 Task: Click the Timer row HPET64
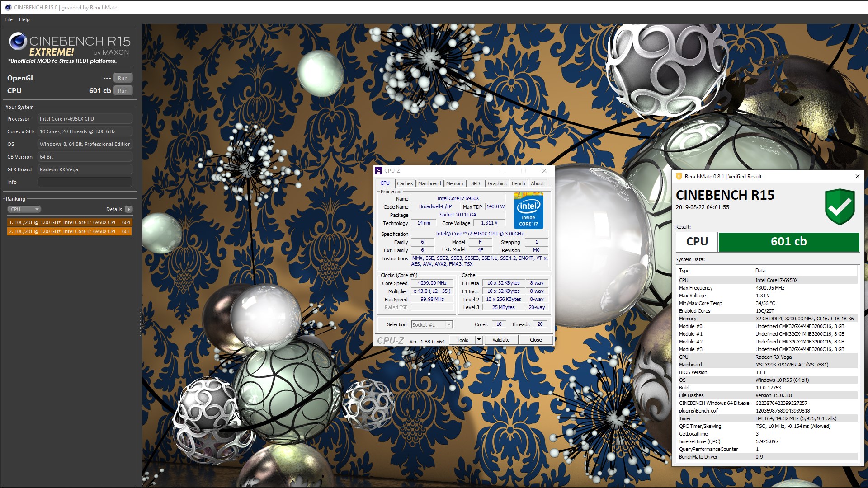click(x=767, y=418)
